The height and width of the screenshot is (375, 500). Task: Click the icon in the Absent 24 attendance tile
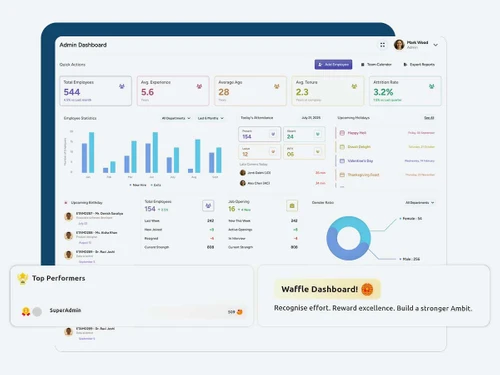pyautogui.click(x=318, y=134)
